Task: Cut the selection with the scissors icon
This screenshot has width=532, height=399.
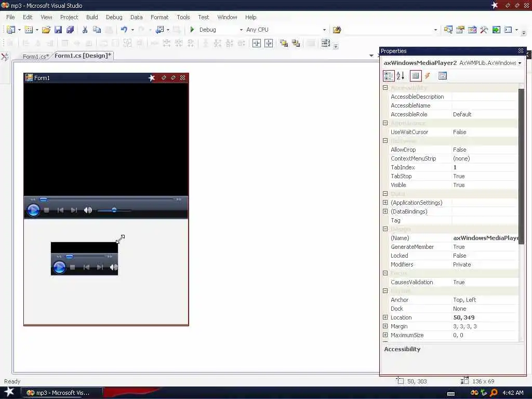Action: 85,30
